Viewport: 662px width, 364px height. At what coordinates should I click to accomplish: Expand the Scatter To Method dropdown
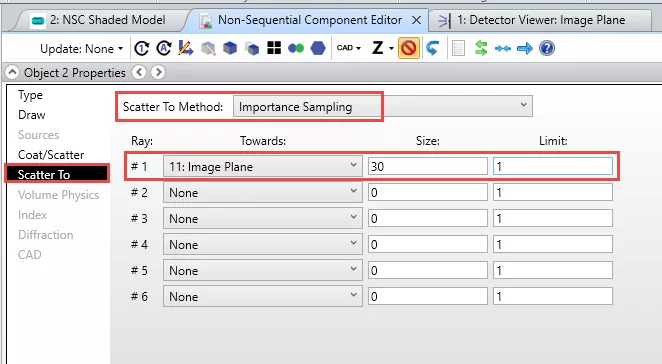coord(383,106)
